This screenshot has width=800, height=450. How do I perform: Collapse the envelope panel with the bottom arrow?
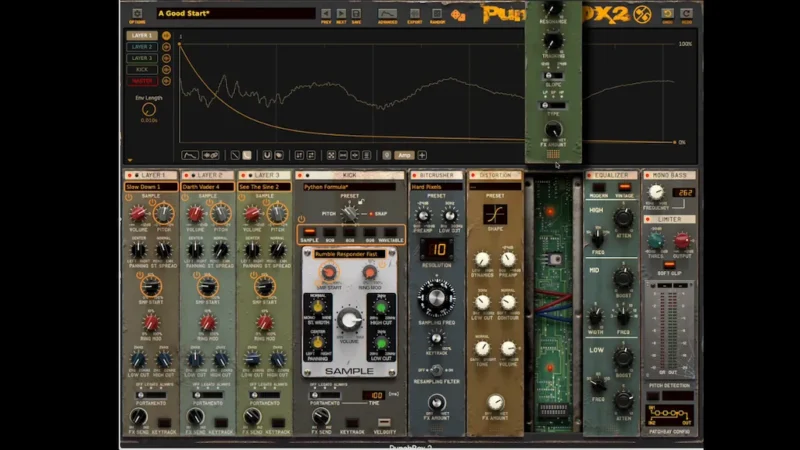coord(130,160)
